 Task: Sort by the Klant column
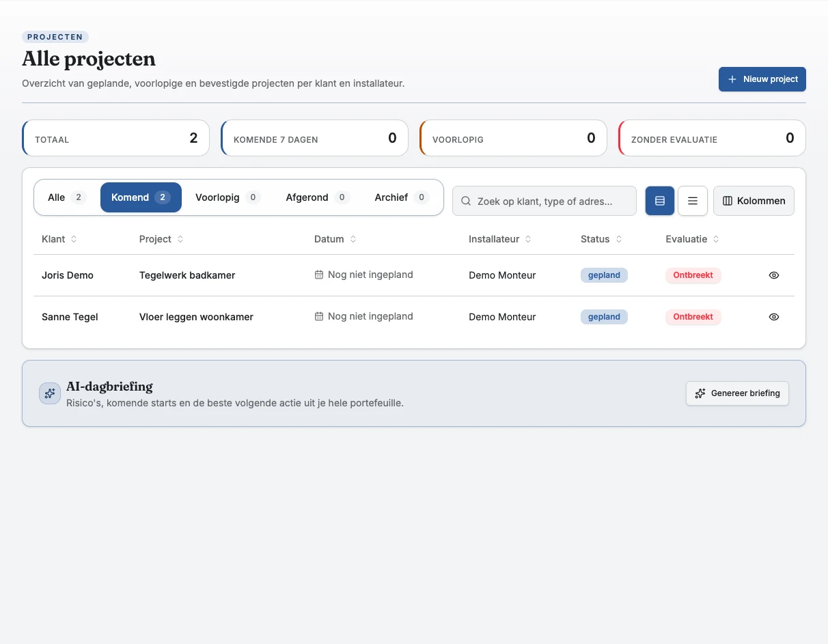[59, 239]
